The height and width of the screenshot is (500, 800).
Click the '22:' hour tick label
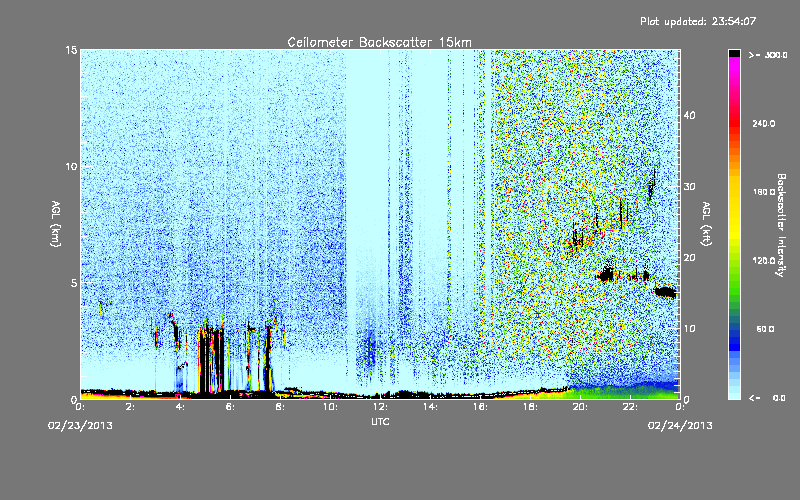coord(630,407)
